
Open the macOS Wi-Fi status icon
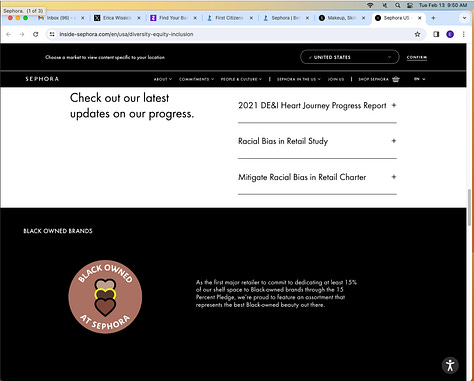pos(370,5)
